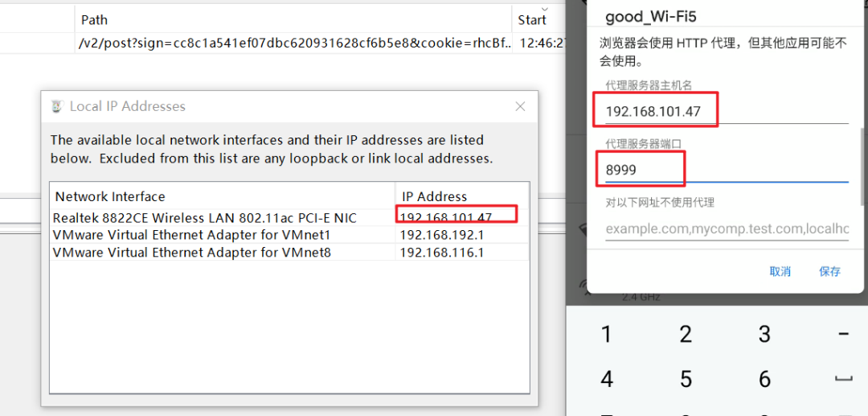
Task: Tap the space key on keypad
Action: point(844,380)
